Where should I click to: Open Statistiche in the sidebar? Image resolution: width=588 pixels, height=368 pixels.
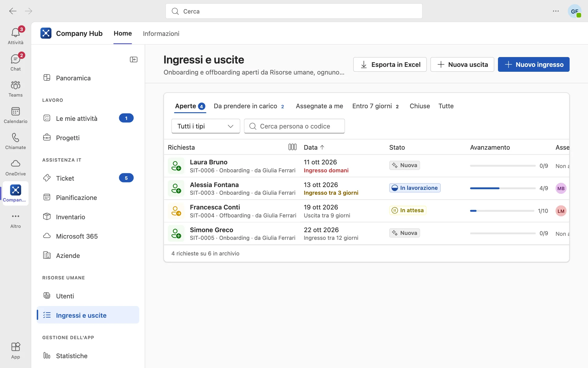[88, 356]
